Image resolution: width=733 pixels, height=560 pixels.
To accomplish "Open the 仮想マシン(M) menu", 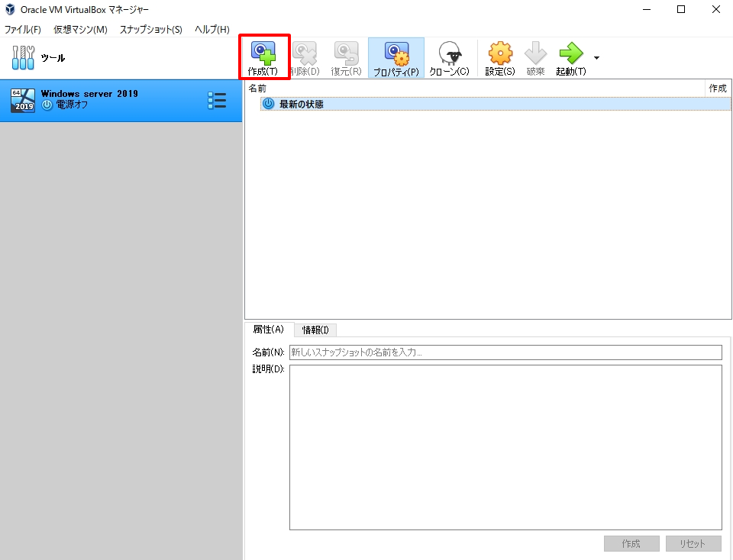I will coord(80,30).
